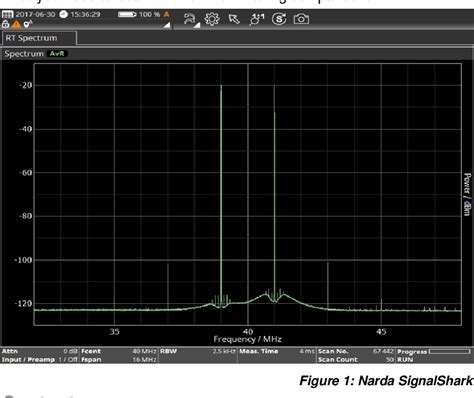
Task: Click the orange warning triangle icon
Action: pyautogui.click(x=16, y=24)
